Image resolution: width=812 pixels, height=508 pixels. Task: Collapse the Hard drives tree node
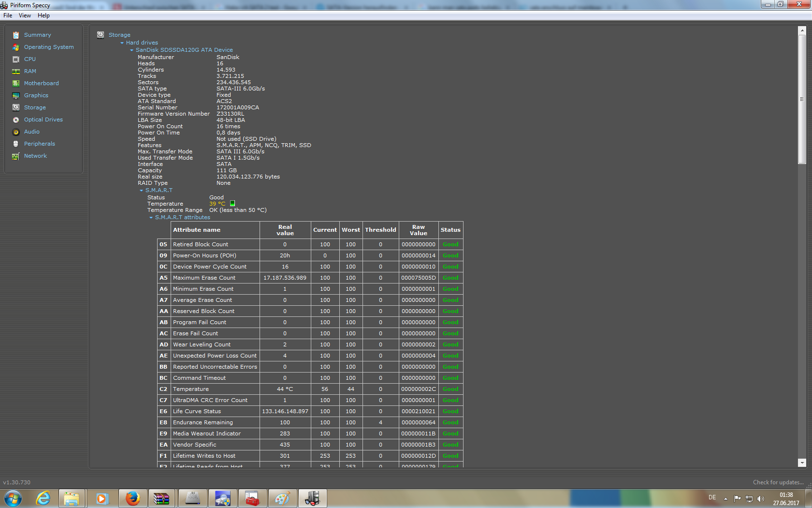(x=122, y=43)
